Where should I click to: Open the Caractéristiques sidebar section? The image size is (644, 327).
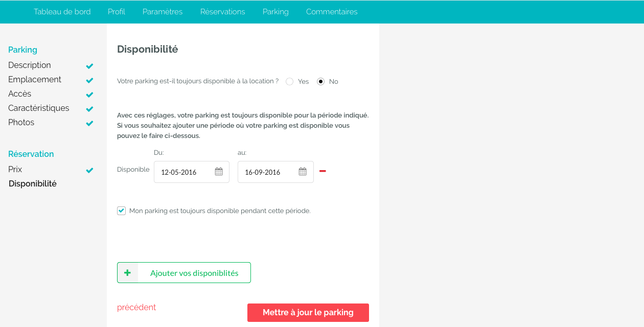coord(39,108)
